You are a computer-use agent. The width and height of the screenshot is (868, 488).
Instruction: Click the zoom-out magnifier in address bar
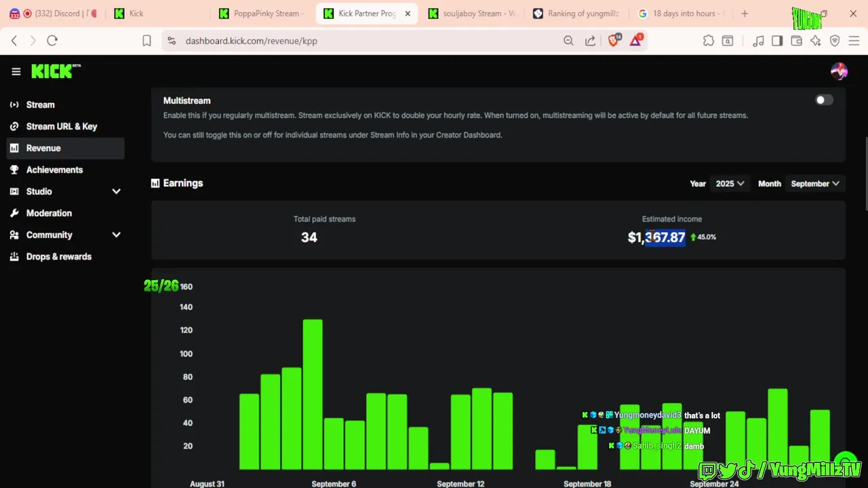pyautogui.click(x=568, y=41)
